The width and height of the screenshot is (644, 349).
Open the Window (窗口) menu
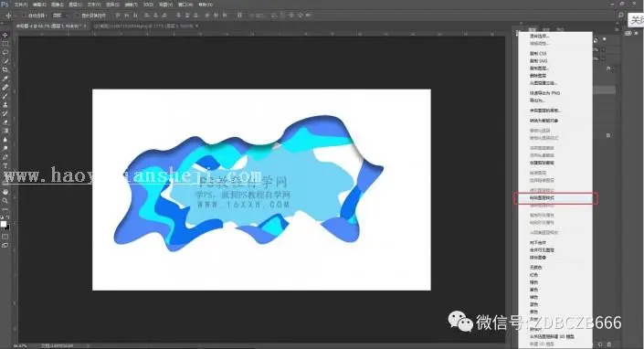(x=185, y=5)
